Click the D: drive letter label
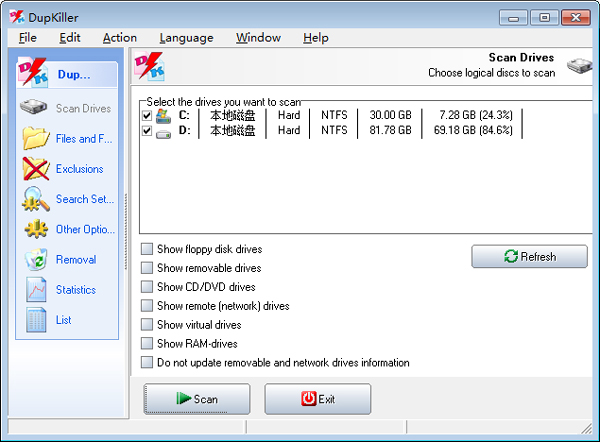Viewport: 600px width, 442px height. click(184, 130)
